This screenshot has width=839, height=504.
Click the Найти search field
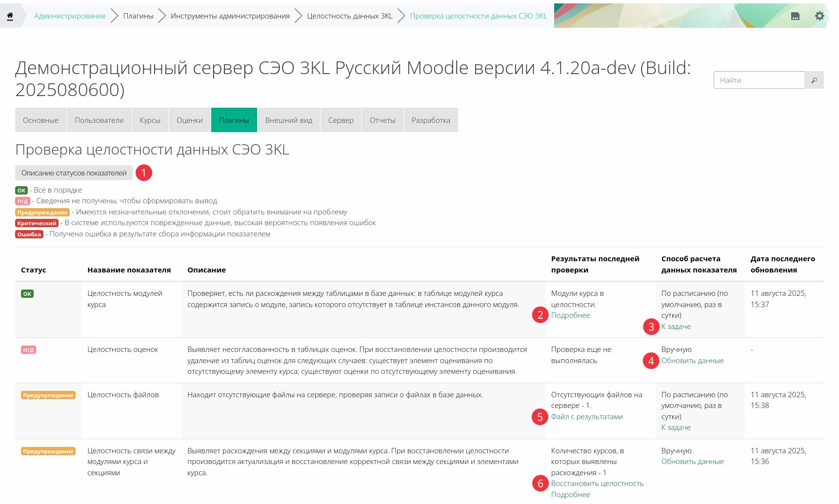(759, 80)
